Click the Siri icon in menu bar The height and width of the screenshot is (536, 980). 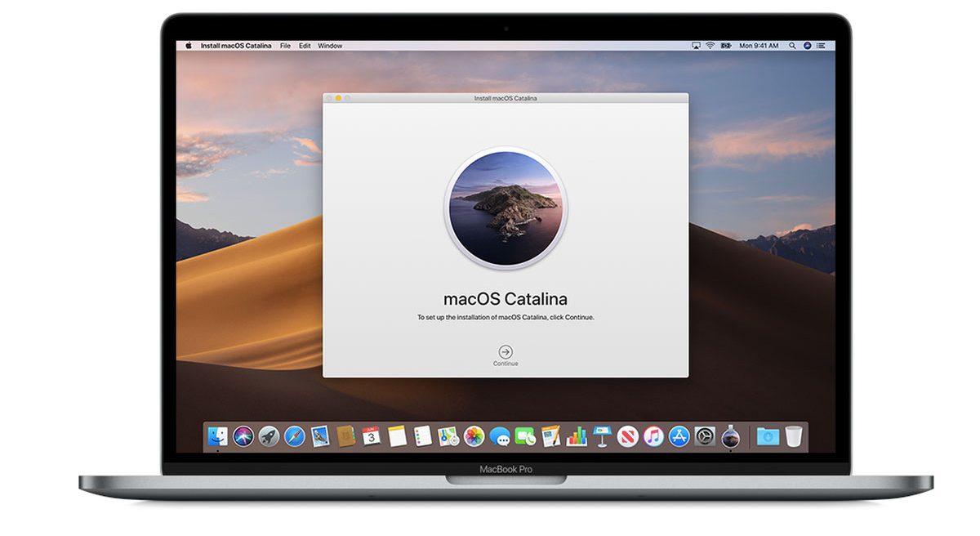point(808,46)
